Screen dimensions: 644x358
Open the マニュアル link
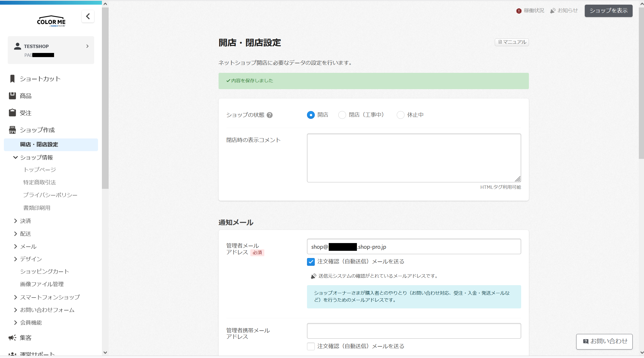click(512, 42)
